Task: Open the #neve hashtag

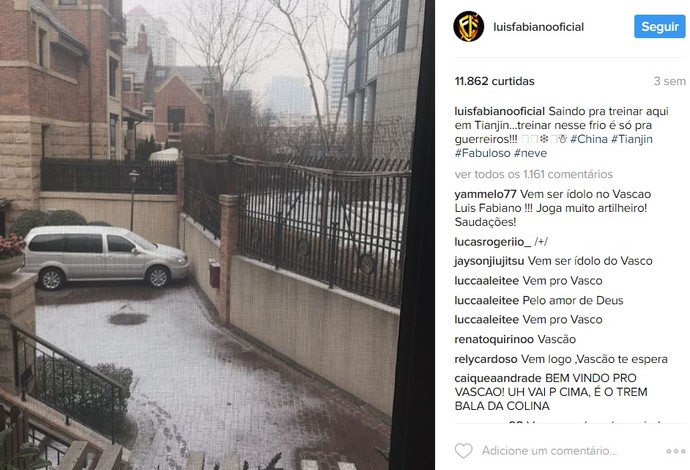Action: [530, 153]
